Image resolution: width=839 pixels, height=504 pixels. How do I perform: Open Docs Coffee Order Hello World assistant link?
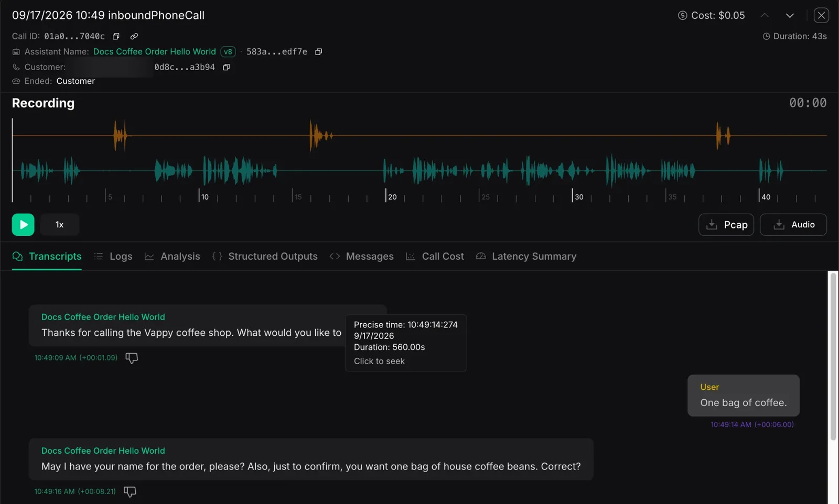[x=155, y=51]
